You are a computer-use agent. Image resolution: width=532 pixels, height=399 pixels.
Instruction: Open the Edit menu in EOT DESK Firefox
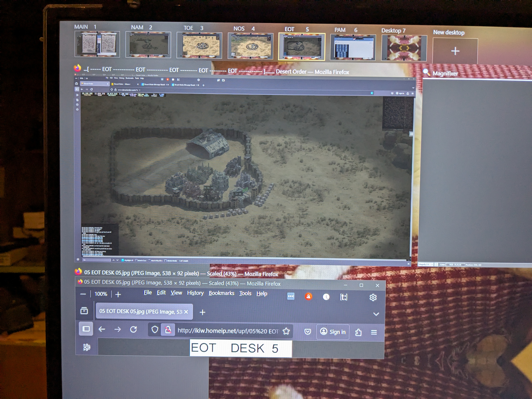tap(161, 293)
